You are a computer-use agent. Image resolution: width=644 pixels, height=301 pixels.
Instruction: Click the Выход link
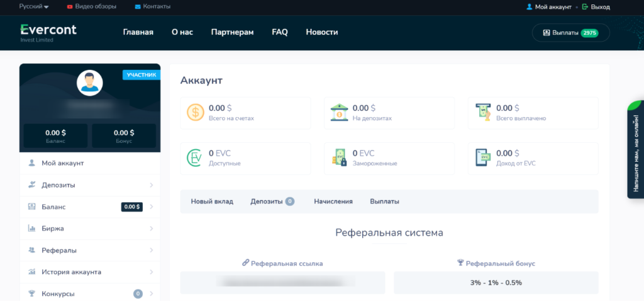point(600,7)
